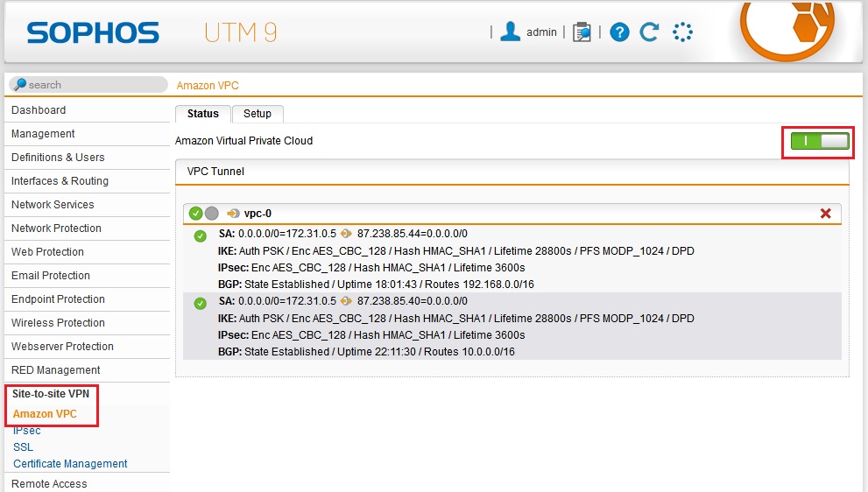This screenshot has width=868, height=492.
Task: Reload page with the refresh icon
Action: (649, 32)
